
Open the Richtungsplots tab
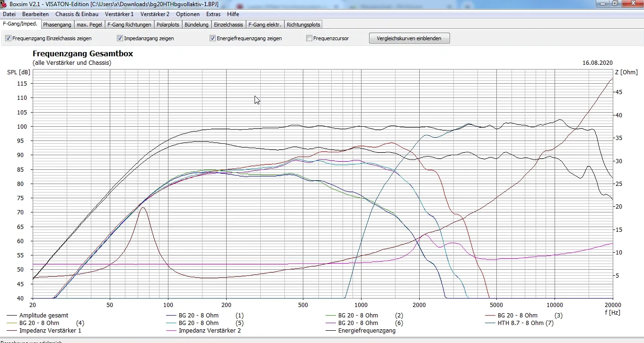coord(303,25)
